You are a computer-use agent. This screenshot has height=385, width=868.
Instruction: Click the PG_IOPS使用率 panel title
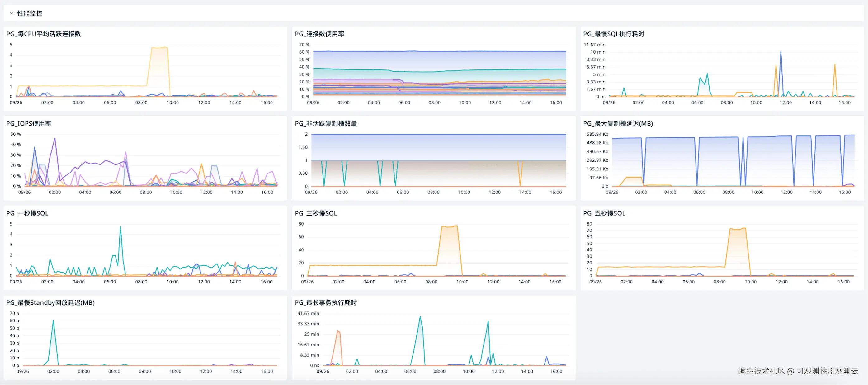(29, 123)
